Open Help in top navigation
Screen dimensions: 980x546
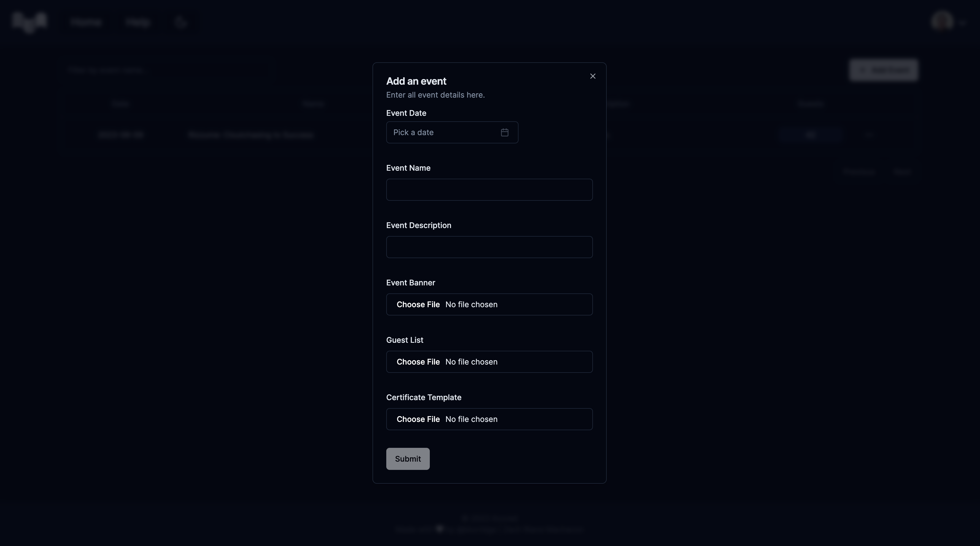click(x=138, y=22)
